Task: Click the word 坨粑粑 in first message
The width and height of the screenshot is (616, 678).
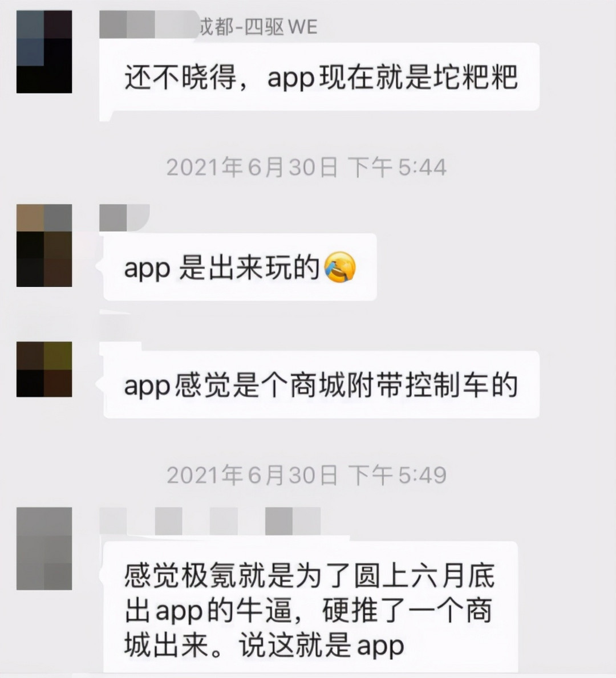Action: [x=476, y=78]
